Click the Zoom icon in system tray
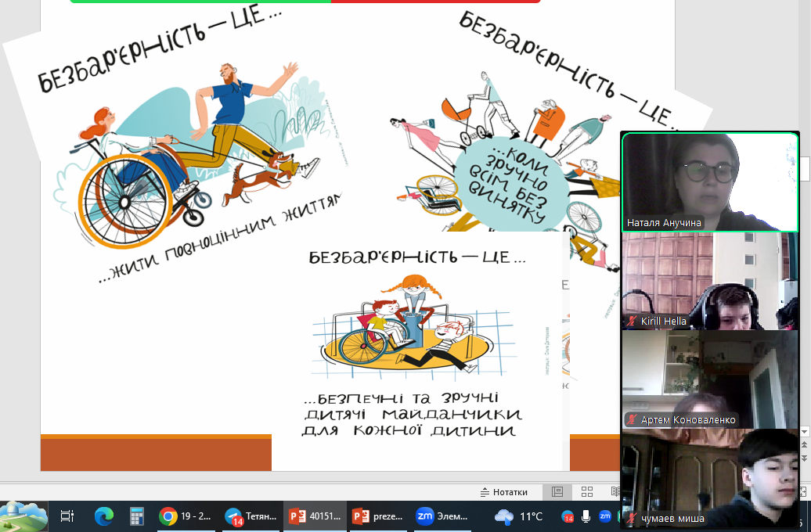Image resolution: width=811 pixels, height=532 pixels. (604, 516)
